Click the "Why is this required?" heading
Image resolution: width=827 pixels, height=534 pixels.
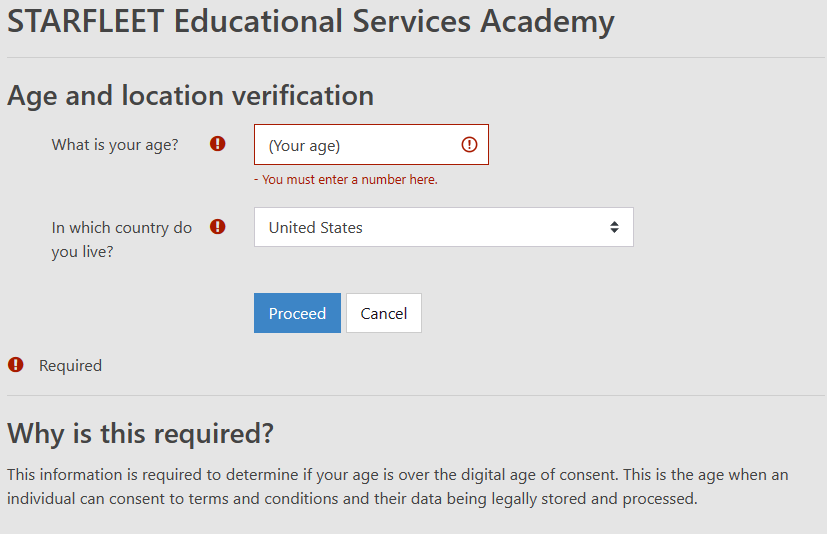(140, 434)
